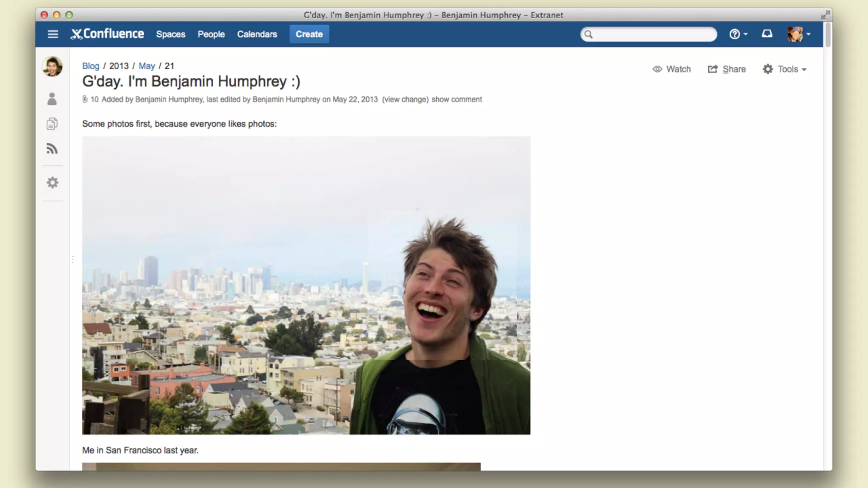Toggle Watch on this blog post

pyautogui.click(x=672, y=69)
